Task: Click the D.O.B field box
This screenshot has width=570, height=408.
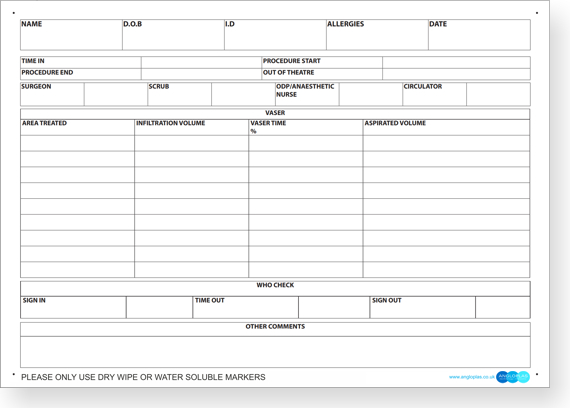Action: [173, 35]
